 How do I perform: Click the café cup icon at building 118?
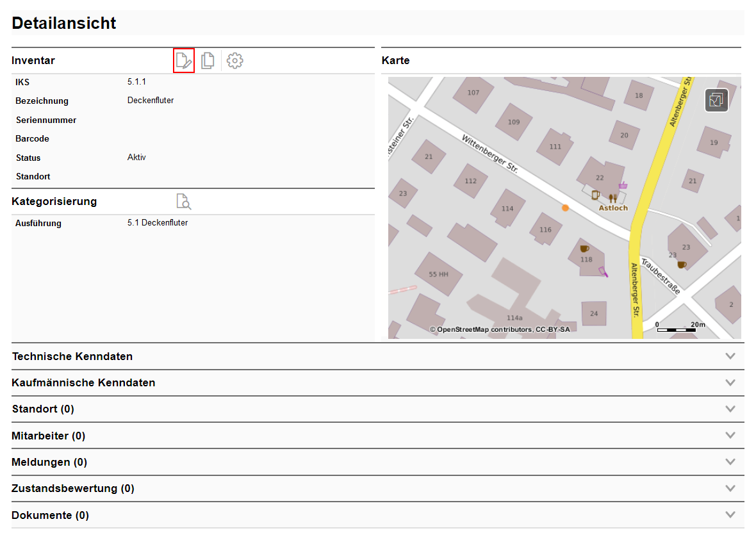(584, 249)
